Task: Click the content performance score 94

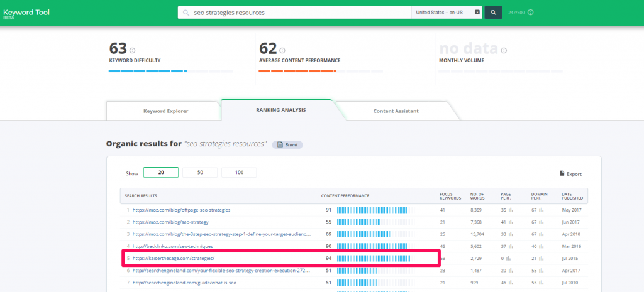Action: click(x=328, y=258)
